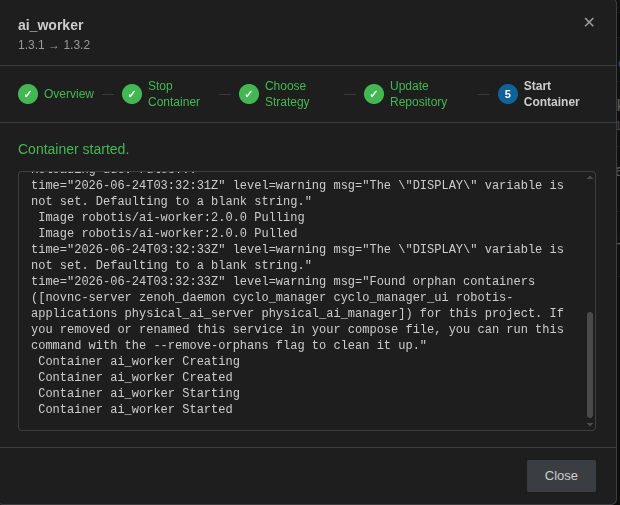The image size is (620, 505).
Task: Dismiss the dialog with the X icon
Action: (589, 23)
